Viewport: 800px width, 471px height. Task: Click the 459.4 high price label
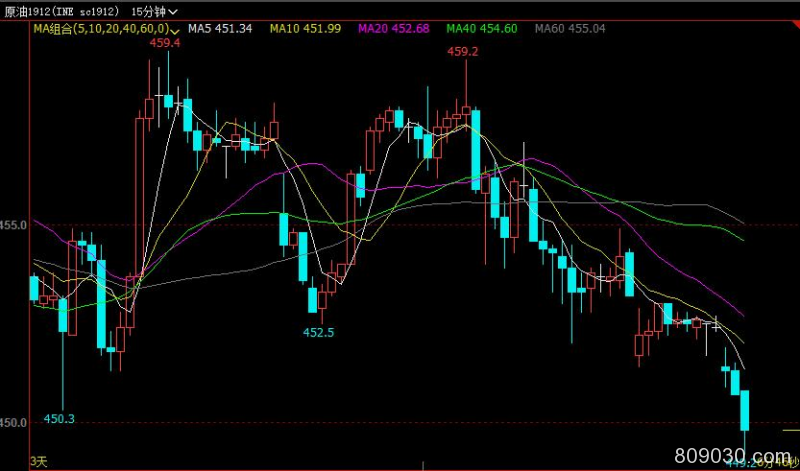(x=165, y=43)
